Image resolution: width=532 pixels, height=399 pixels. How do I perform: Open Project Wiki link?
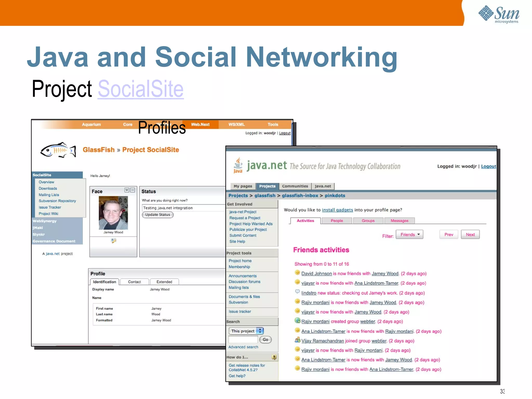[48, 214]
